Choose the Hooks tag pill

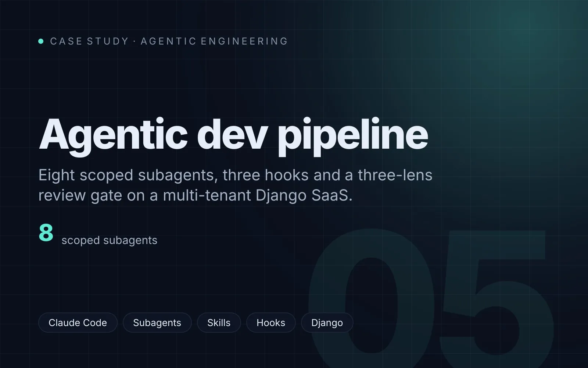(x=271, y=323)
